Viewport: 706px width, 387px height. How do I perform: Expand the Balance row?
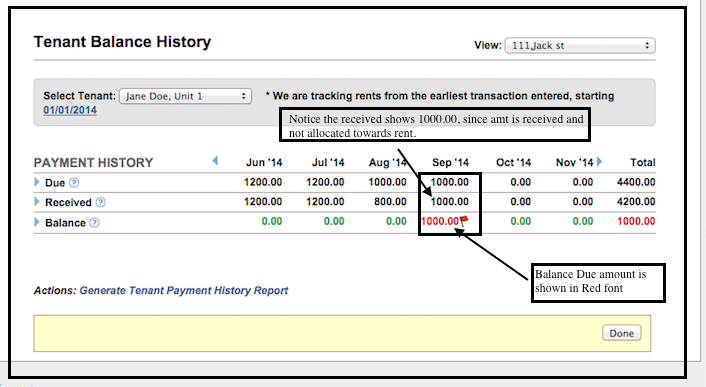pyautogui.click(x=37, y=222)
